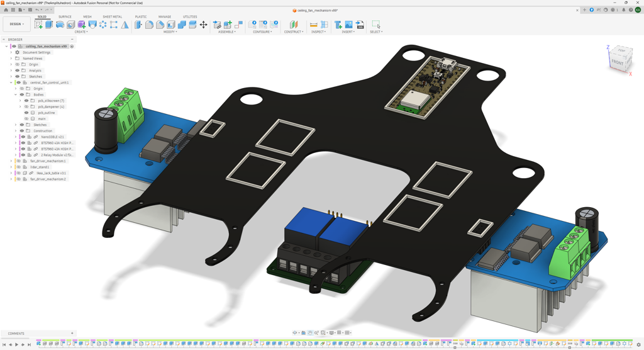Show lidar_stand:1 component
Viewport: 644px width, 350px height.
pos(18,167)
